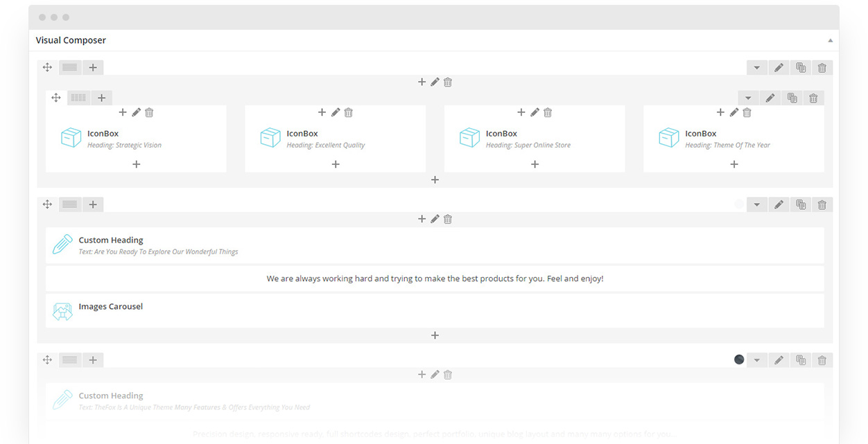
Task: Edit inner row with pencil icon
Action: (x=770, y=98)
